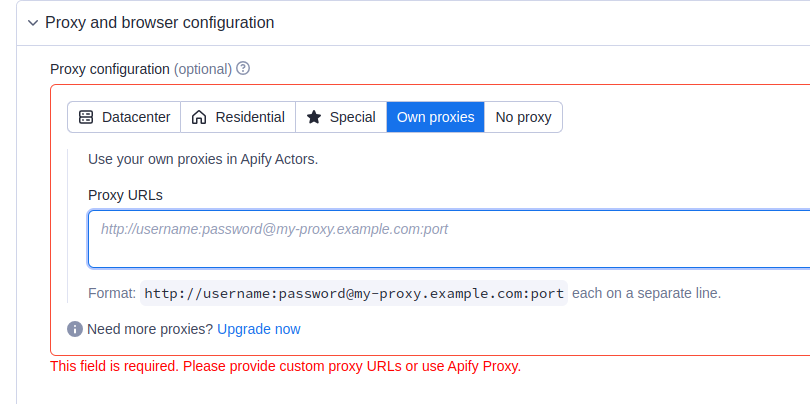
Task: Click the Datacenter server icon
Action: (x=86, y=117)
